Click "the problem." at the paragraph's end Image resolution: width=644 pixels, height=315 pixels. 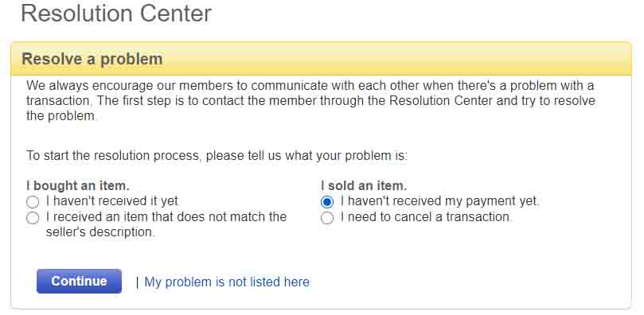click(x=61, y=116)
